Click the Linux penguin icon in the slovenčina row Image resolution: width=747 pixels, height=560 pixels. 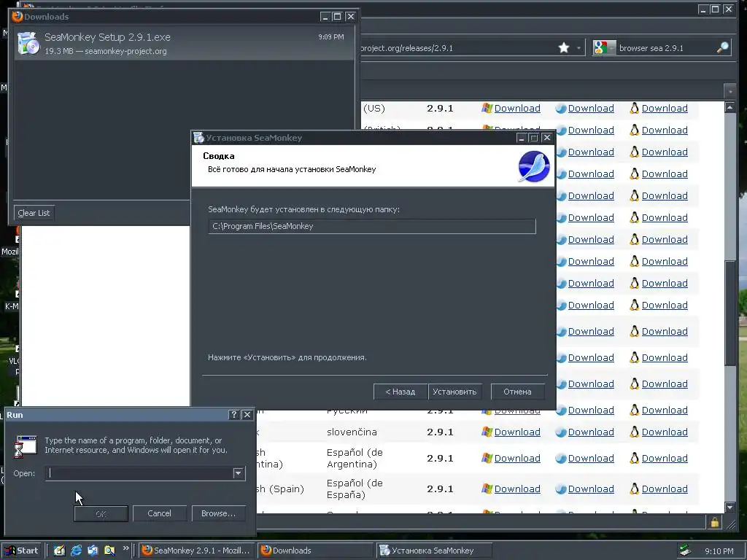click(x=634, y=432)
